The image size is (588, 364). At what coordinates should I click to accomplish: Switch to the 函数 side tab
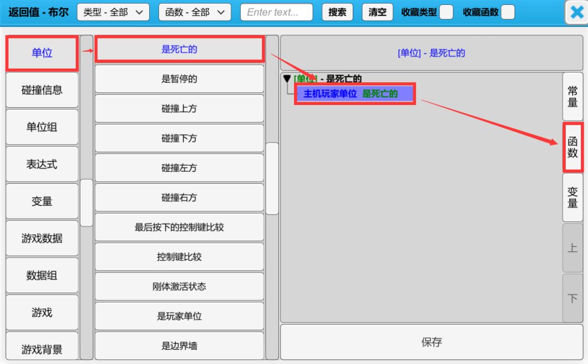click(572, 147)
